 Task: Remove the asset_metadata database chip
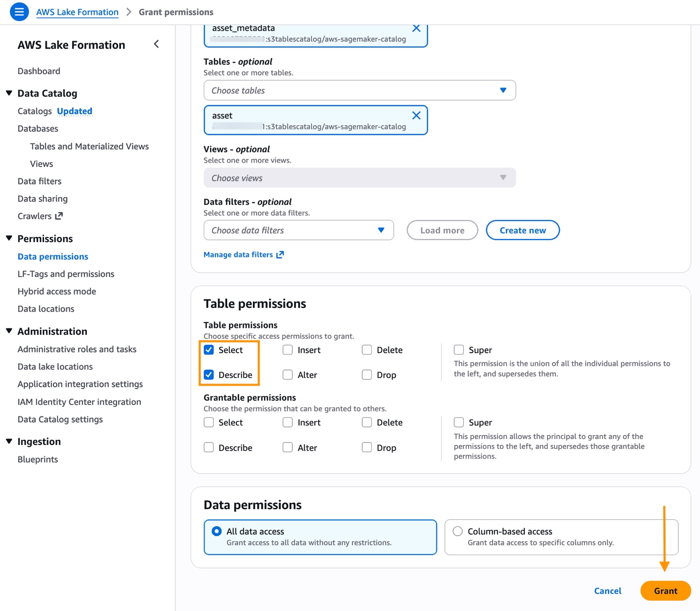tap(416, 28)
